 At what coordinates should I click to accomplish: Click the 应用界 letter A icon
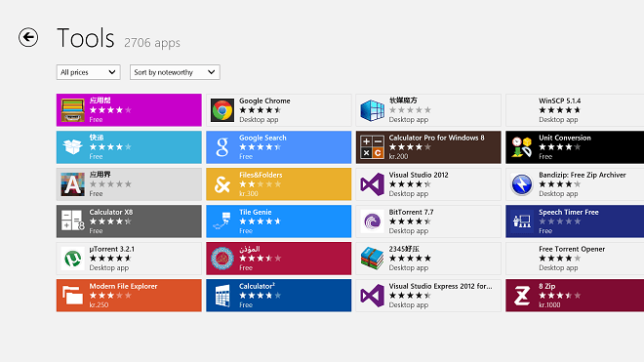click(x=73, y=184)
